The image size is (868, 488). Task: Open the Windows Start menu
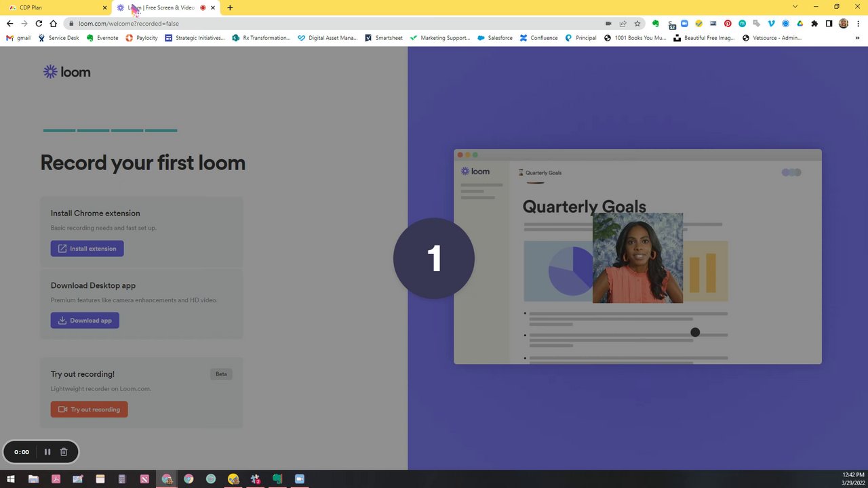[11, 479]
